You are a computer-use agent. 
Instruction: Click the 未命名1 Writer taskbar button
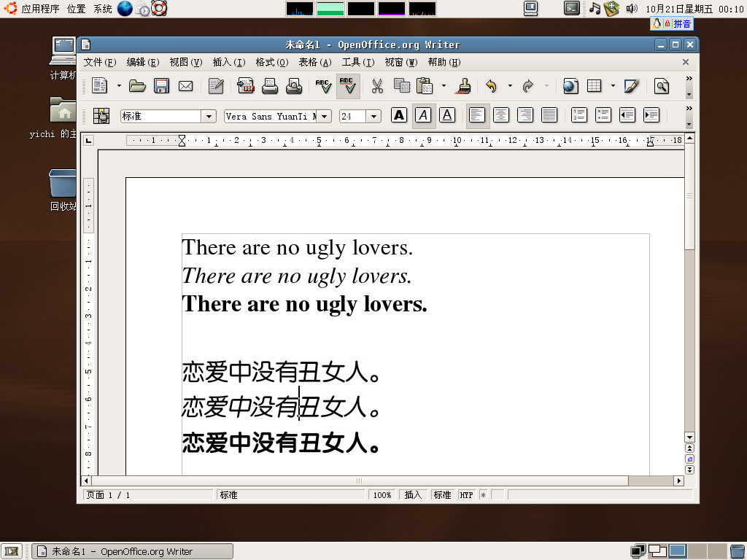(x=133, y=551)
